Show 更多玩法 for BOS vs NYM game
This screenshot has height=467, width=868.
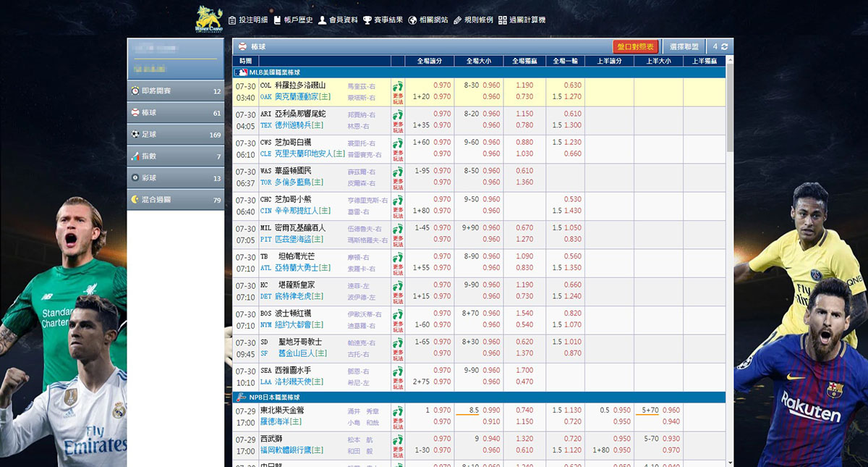pos(398,320)
